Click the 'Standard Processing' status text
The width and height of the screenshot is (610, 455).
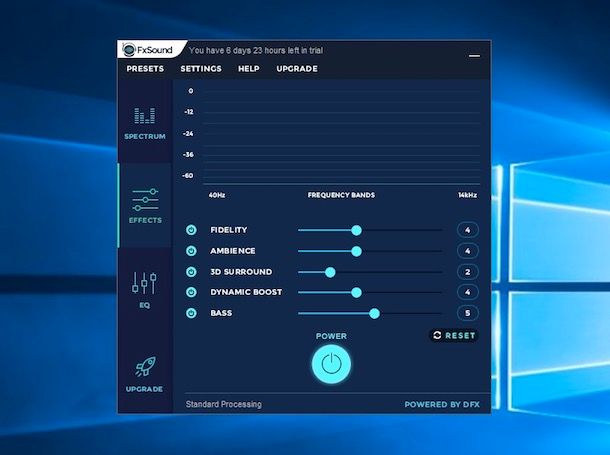(x=224, y=404)
